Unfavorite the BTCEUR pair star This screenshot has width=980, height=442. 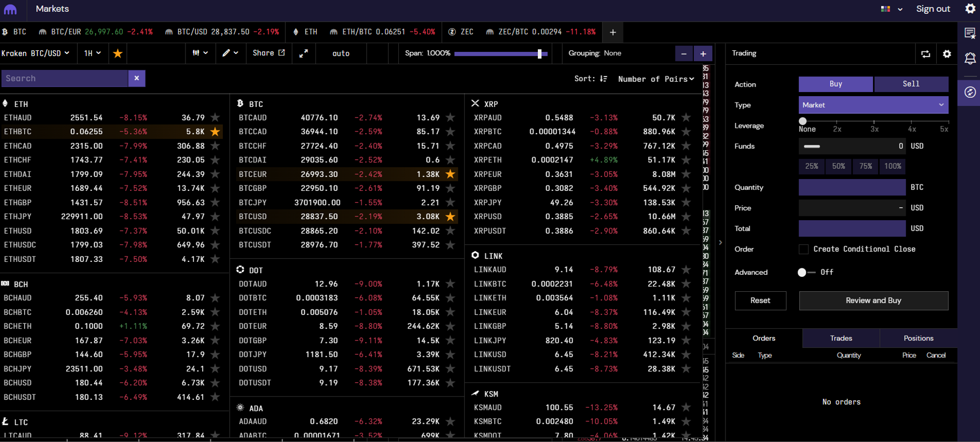click(450, 174)
